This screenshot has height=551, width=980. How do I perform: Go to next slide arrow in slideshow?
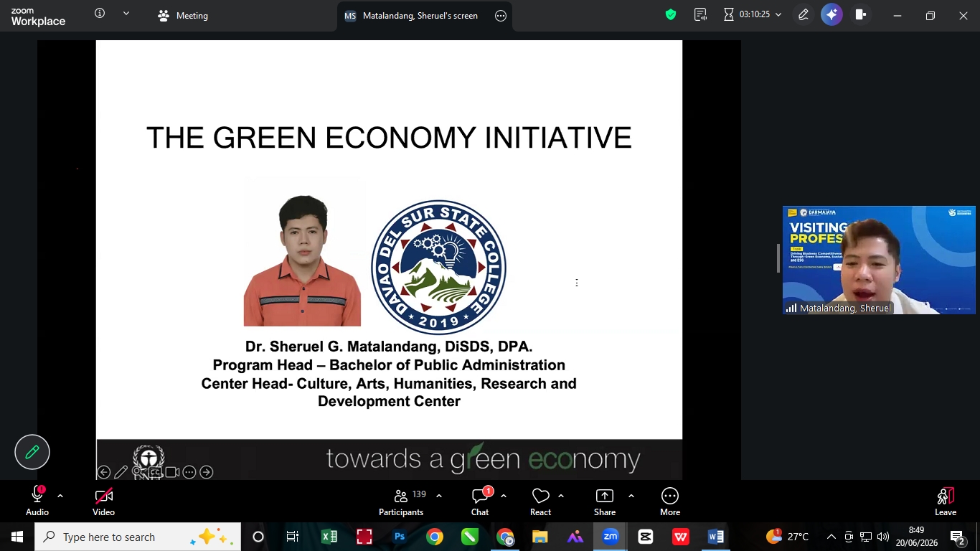[207, 472]
